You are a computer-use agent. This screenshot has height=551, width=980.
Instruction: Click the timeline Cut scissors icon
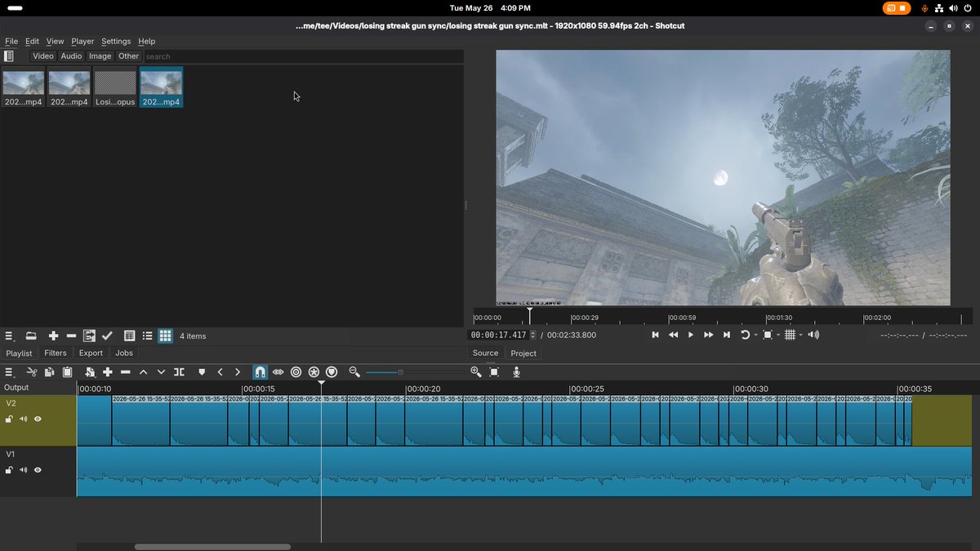(32, 372)
